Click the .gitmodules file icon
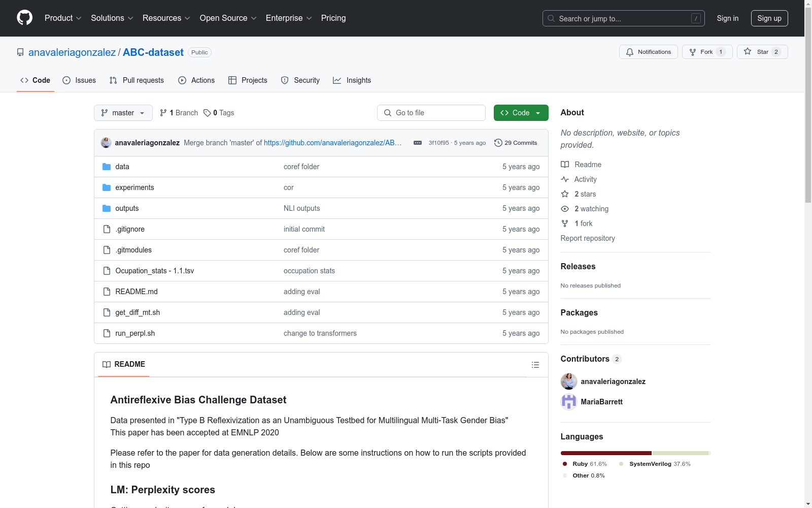 [x=107, y=250]
